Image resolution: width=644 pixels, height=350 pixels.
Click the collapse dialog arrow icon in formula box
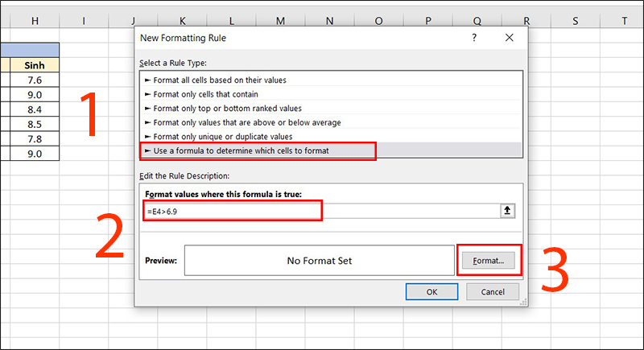[507, 211]
